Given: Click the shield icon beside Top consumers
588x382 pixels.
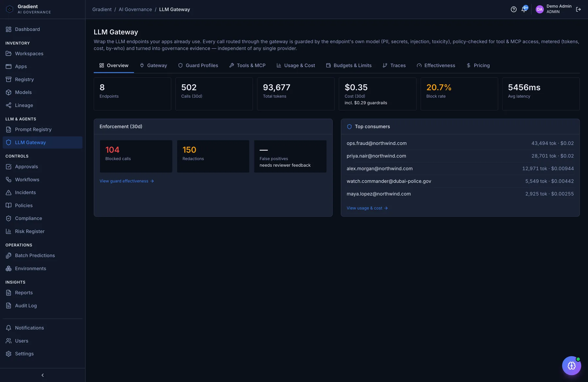Looking at the screenshot, I should point(349,126).
